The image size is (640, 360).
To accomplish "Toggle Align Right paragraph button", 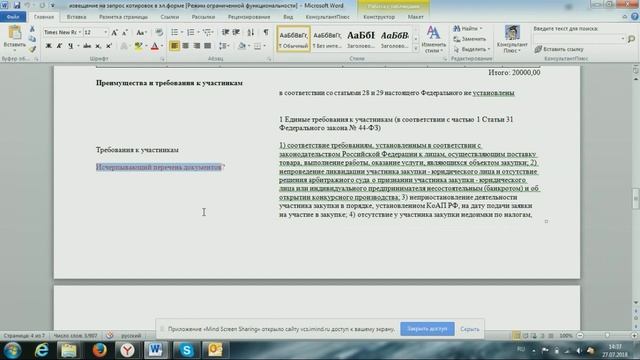I will coord(196,46).
